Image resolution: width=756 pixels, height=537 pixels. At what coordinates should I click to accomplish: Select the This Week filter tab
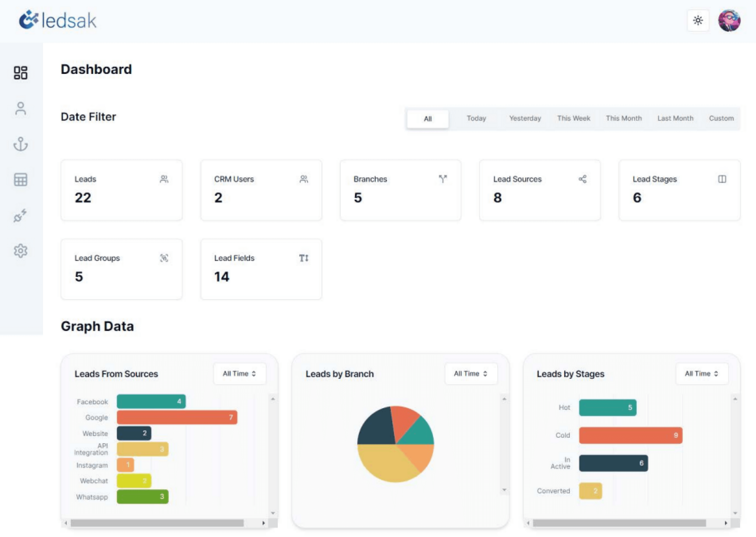click(x=573, y=118)
